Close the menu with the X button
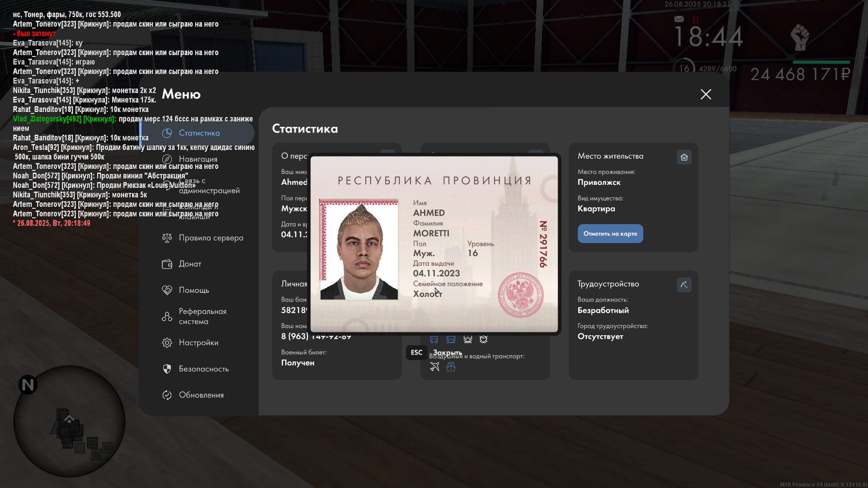 (x=706, y=94)
